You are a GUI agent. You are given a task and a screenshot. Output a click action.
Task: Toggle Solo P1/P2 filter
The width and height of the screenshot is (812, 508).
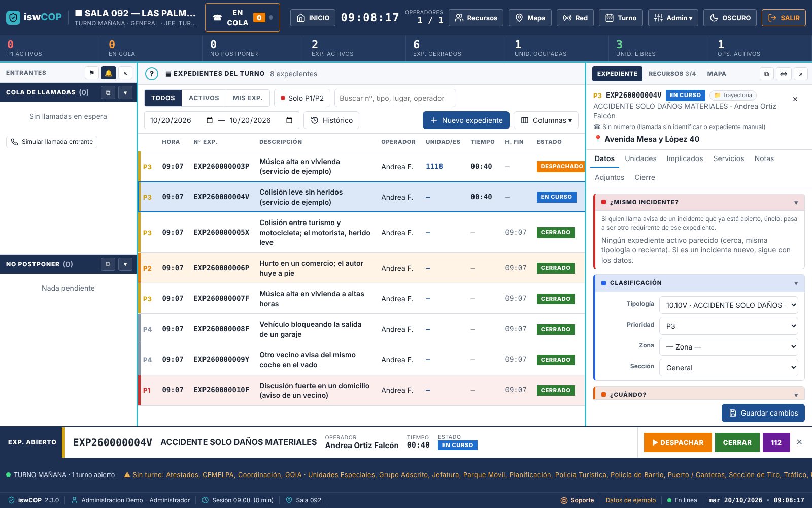(302, 98)
